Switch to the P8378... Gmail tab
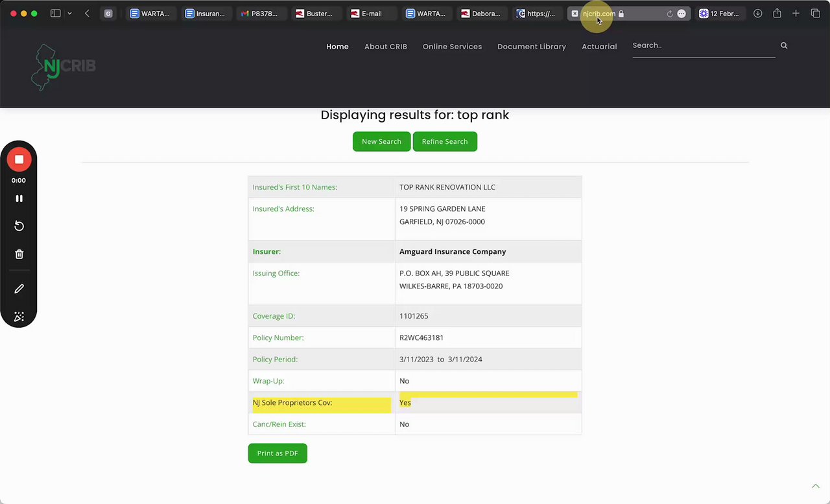Image resolution: width=830 pixels, height=504 pixels. pos(260,14)
